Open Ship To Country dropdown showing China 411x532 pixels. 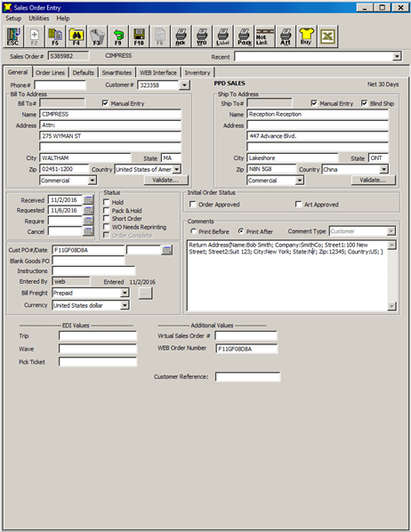pos(383,169)
